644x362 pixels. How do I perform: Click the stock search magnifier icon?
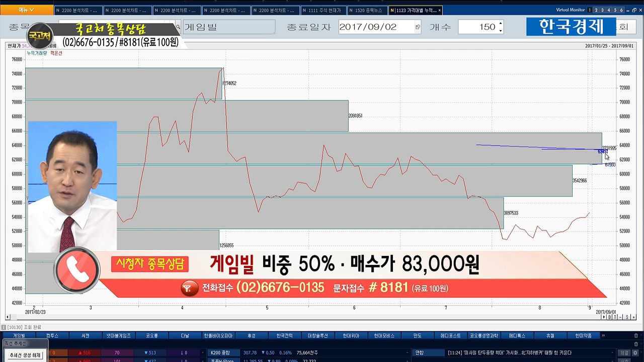[x=178, y=27]
